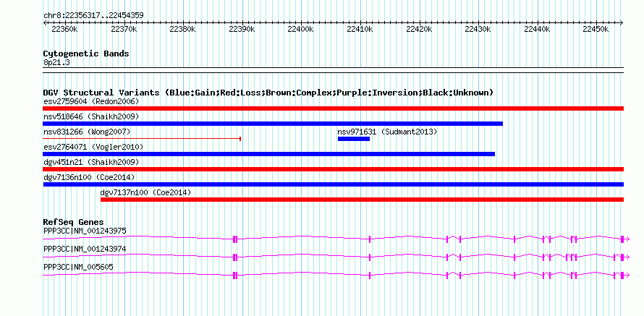The image size is (644, 316).
Task: Open the esv2759604 (Redon2006) label
Action: (x=91, y=101)
